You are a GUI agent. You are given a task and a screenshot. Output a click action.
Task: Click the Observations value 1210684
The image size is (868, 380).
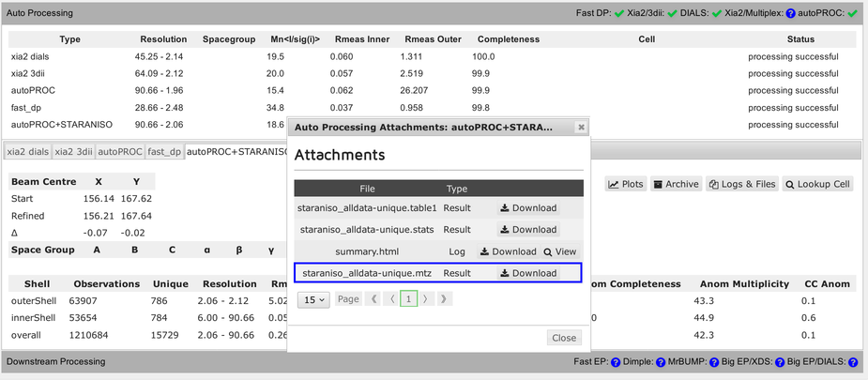coord(88,335)
